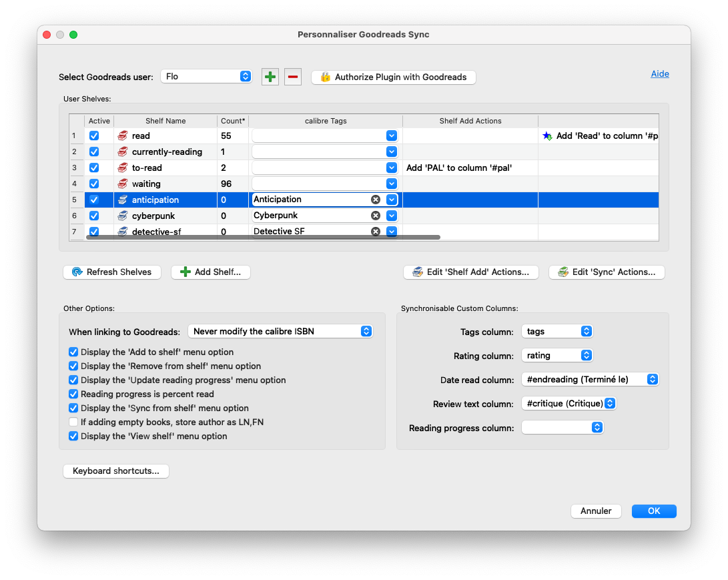This screenshot has height=580, width=728.
Task: Click the shelf icon beside 'waiting'
Action: (123, 184)
